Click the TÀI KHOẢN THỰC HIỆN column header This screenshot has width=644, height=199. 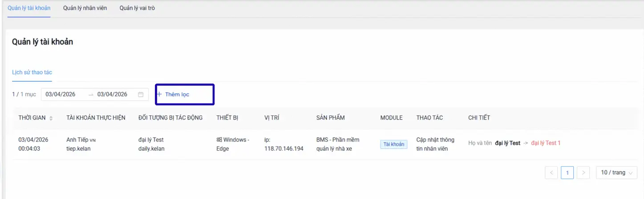(96, 118)
